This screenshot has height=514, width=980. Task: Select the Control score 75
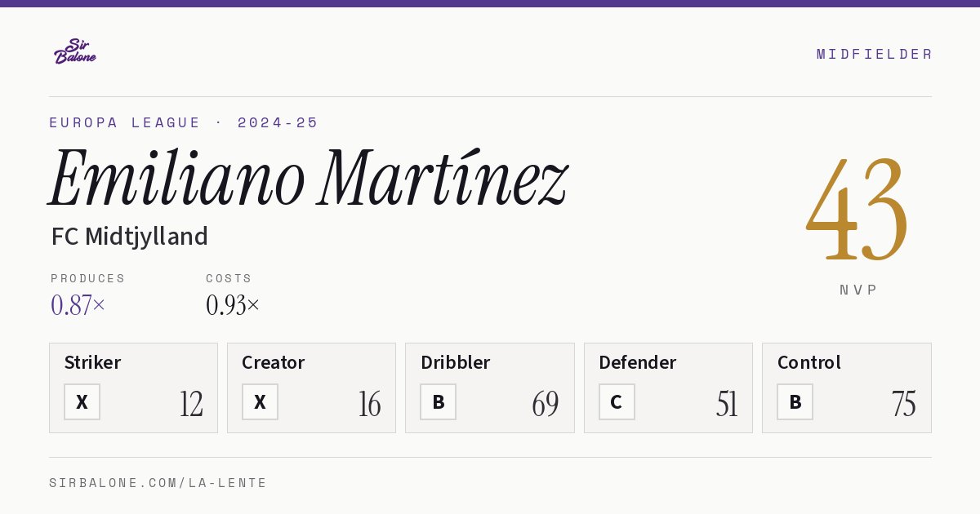point(903,404)
